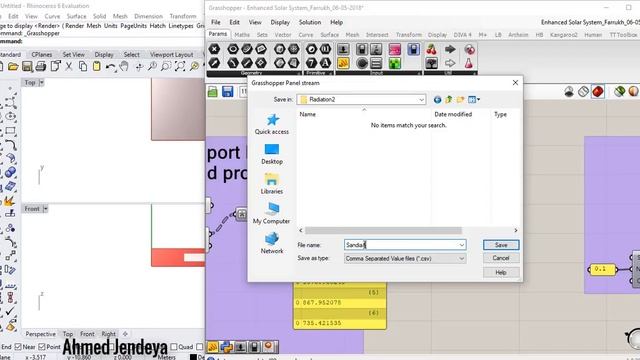Switch to the Maths tab in Grasshopper
This screenshot has height=360, width=640.
[242, 35]
